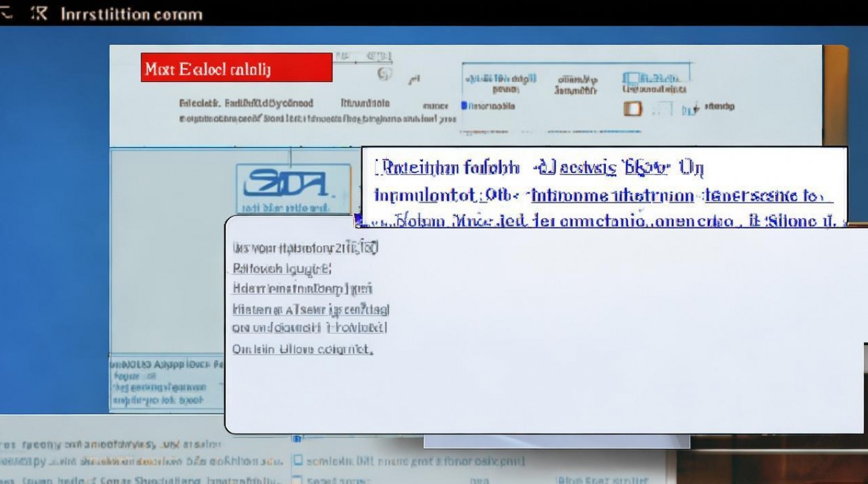Click the orange package icon on the right toolbar

pyautogui.click(x=631, y=108)
